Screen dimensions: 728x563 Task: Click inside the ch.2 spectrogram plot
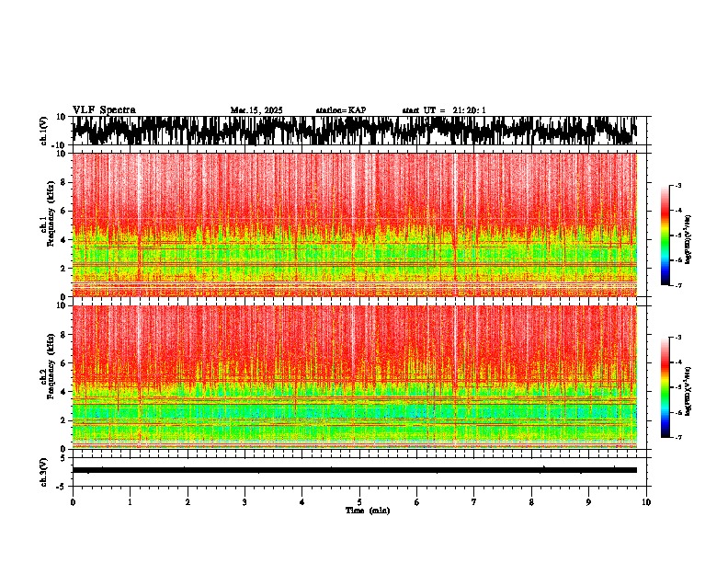click(354, 377)
